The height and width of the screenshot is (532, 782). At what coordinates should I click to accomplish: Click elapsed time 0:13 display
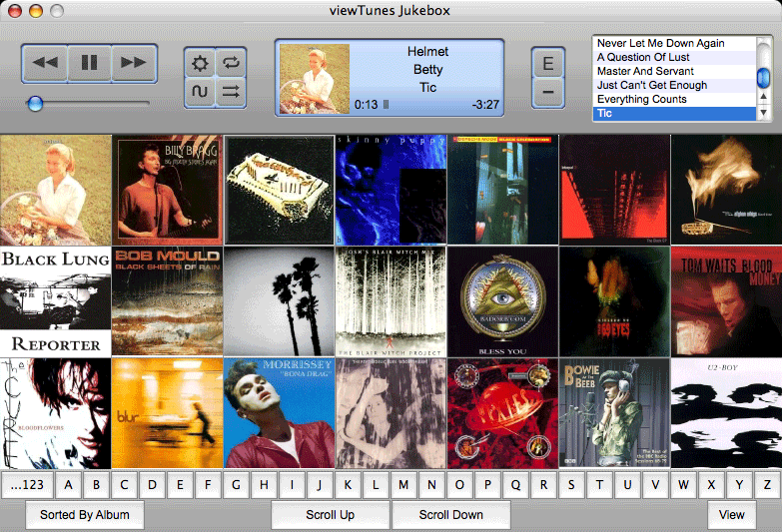[x=366, y=105]
